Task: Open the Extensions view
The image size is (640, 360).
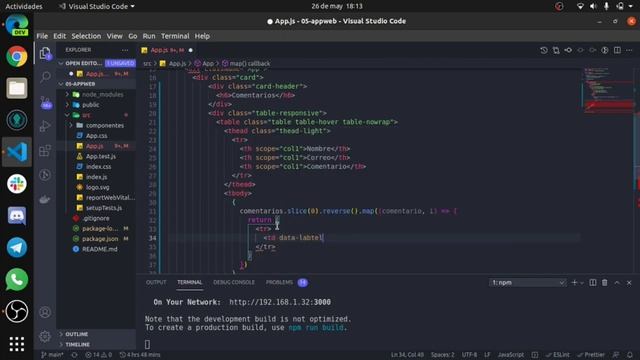Action: (x=45, y=151)
